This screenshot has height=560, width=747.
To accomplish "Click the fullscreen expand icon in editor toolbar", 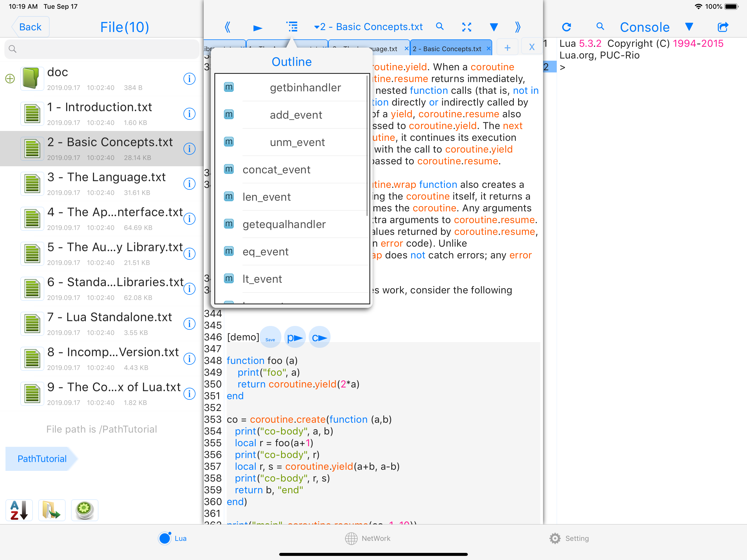I will [466, 27].
